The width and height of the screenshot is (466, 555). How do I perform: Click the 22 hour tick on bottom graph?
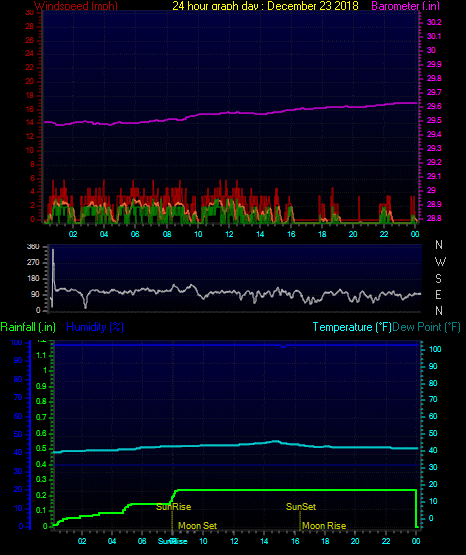(386, 541)
